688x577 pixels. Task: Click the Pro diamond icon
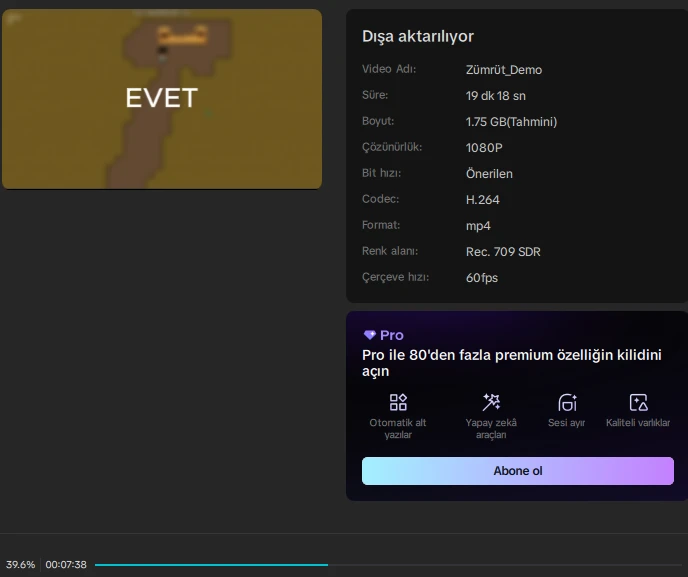click(x=369, y=335)
